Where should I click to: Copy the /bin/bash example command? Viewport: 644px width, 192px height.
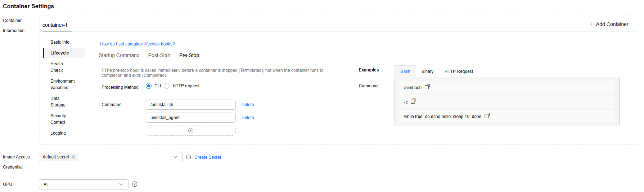427,87
